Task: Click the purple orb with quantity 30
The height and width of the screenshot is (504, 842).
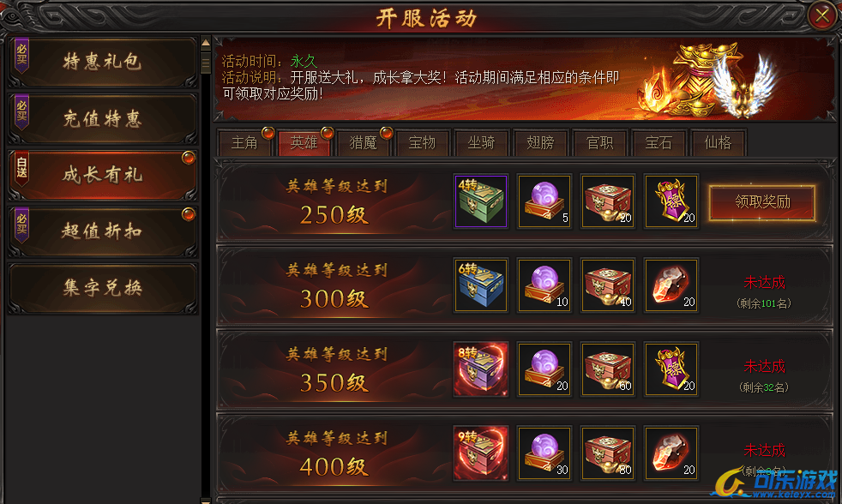Action: (x=544, y=453)
